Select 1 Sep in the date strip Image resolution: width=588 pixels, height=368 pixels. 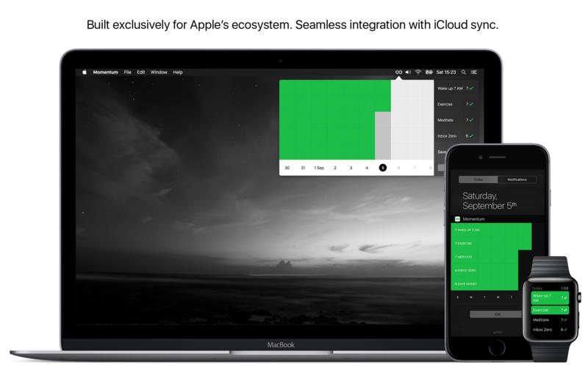[x=319, y=168]
